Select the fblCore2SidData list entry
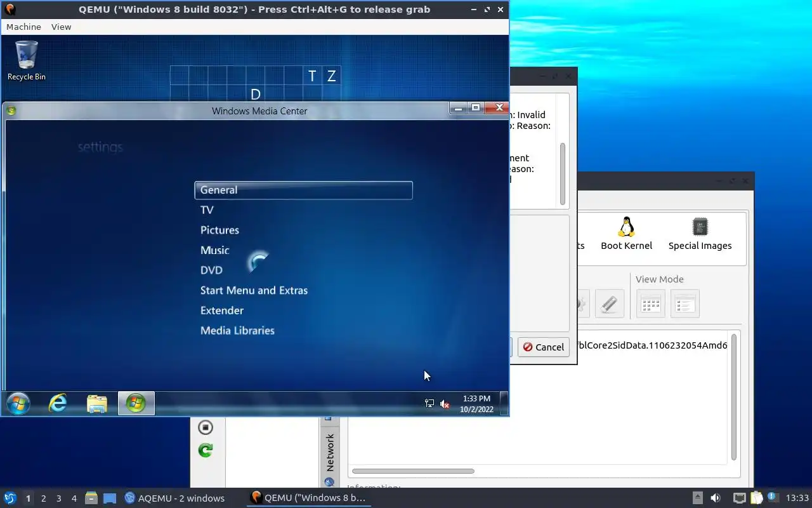 click(653, 345)
